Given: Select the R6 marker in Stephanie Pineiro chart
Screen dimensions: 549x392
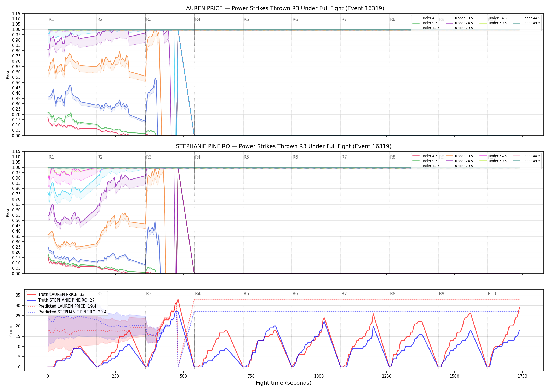Looking at the screenshot, I should tap(295, 157).
